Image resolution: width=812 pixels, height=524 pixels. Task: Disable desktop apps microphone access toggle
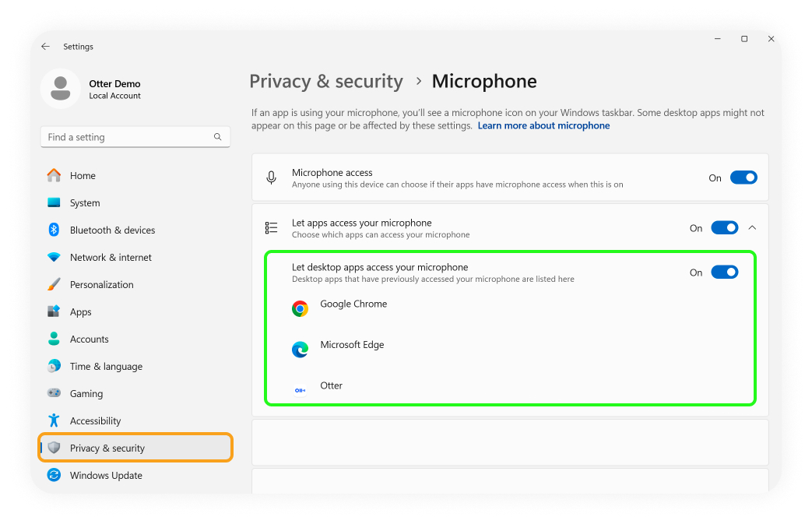point(725,273)
